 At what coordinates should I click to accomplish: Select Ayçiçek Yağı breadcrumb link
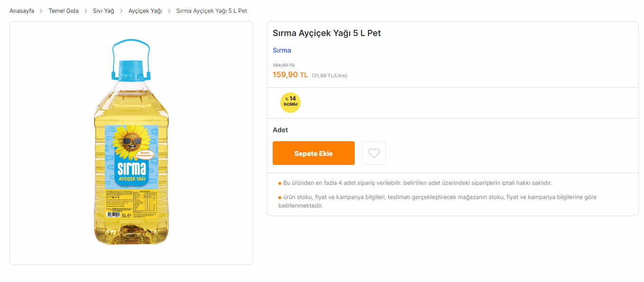coord(145,11)
